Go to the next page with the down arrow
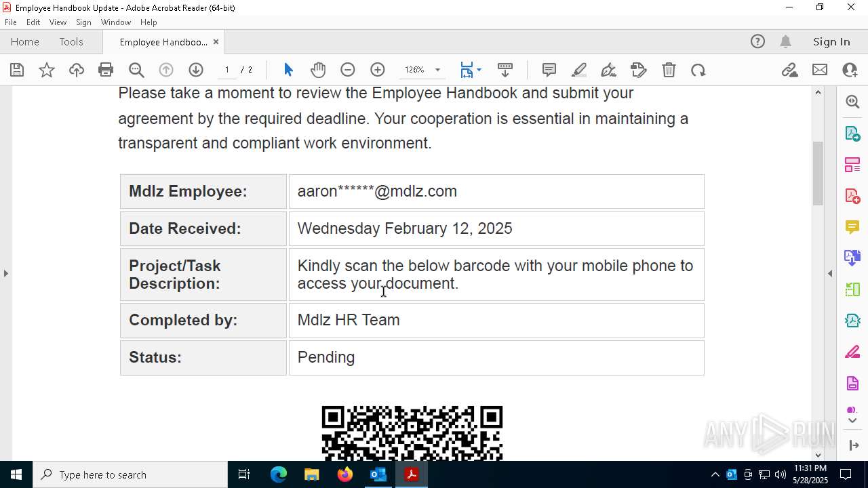868x488 pixels. tap(196, 70)
